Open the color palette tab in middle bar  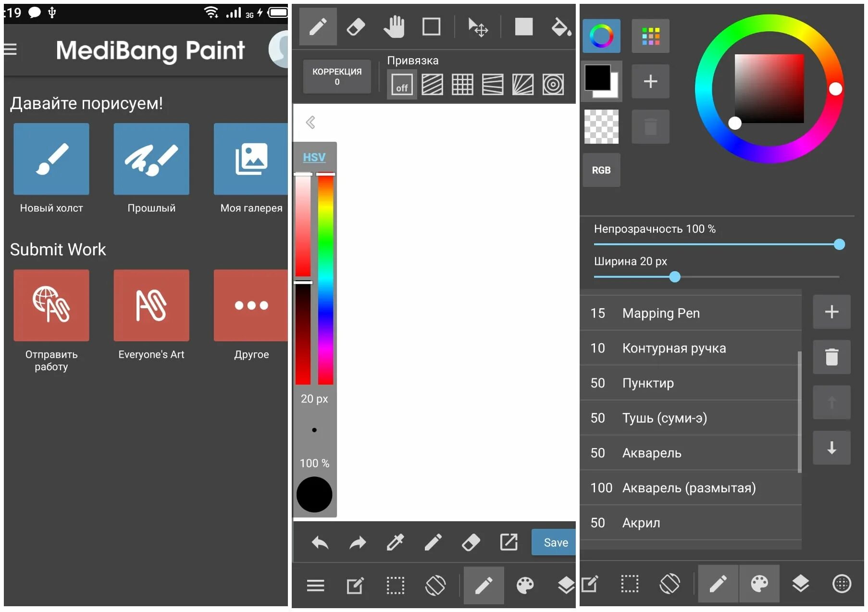click(525, 585)
